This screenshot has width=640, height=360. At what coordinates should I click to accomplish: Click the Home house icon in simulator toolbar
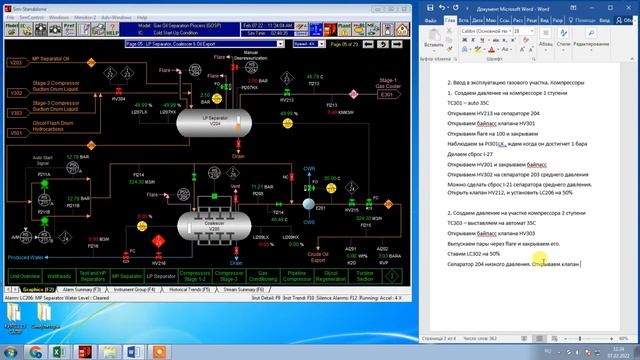pos(402,29)
